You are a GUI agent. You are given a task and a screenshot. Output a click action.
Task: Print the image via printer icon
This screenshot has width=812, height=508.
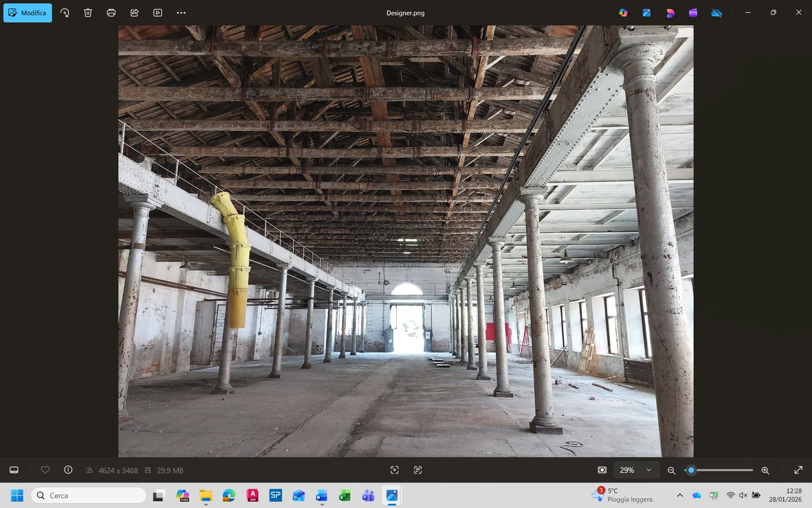(x=111, y=13)
